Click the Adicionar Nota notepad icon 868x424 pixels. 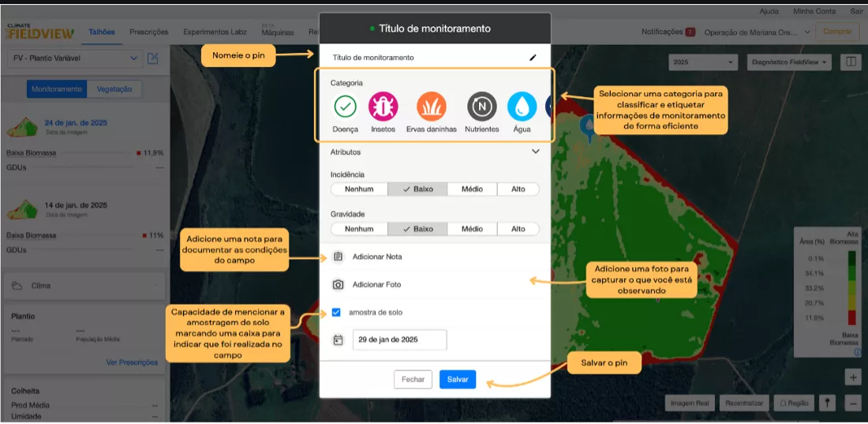(338, 257)
